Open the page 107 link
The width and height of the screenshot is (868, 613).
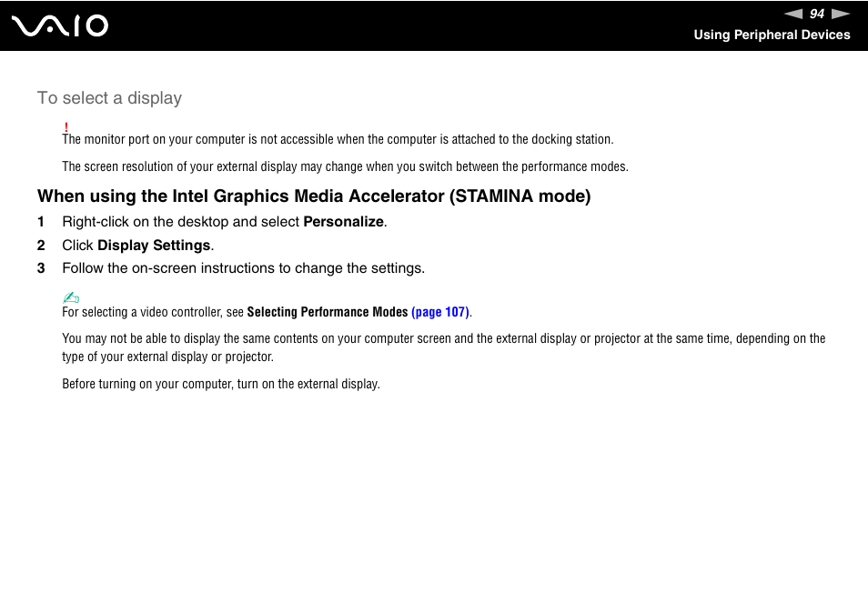440,312
